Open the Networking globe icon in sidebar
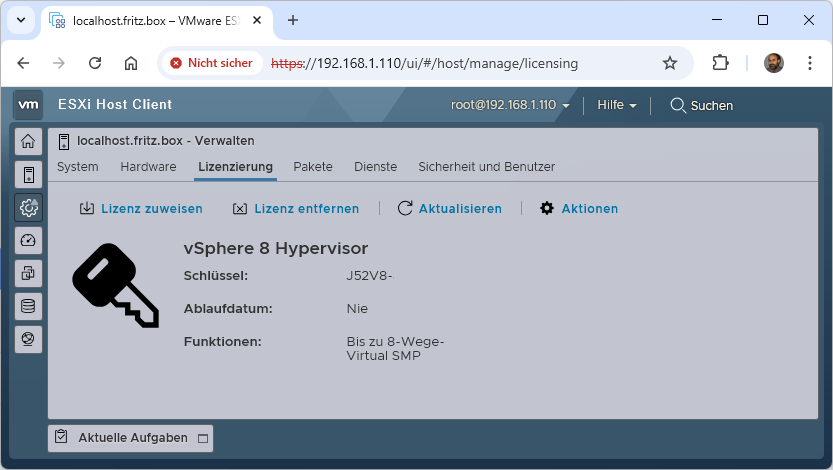This screenshot has height=470, width=833. (28, 339)
